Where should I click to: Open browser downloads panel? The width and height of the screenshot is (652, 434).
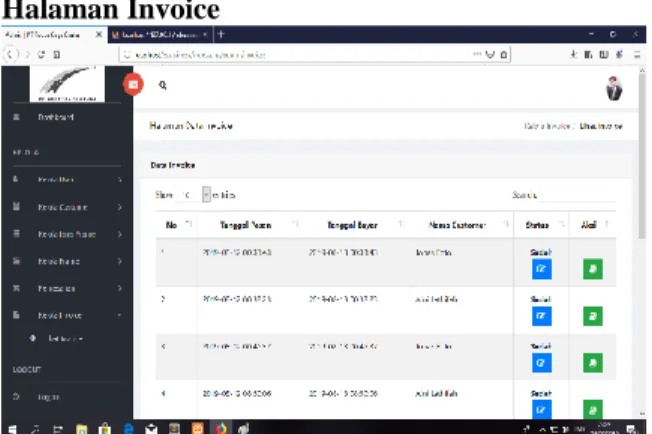574,54
